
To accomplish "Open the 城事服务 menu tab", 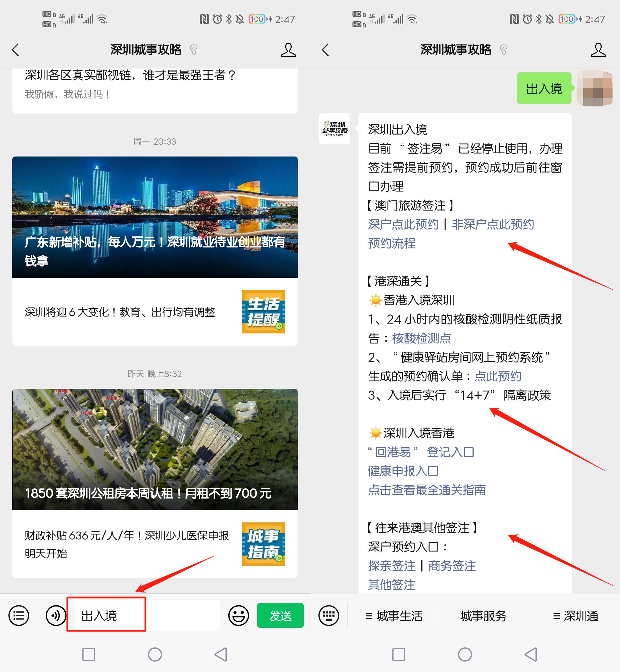I will [x=484, y=616].
